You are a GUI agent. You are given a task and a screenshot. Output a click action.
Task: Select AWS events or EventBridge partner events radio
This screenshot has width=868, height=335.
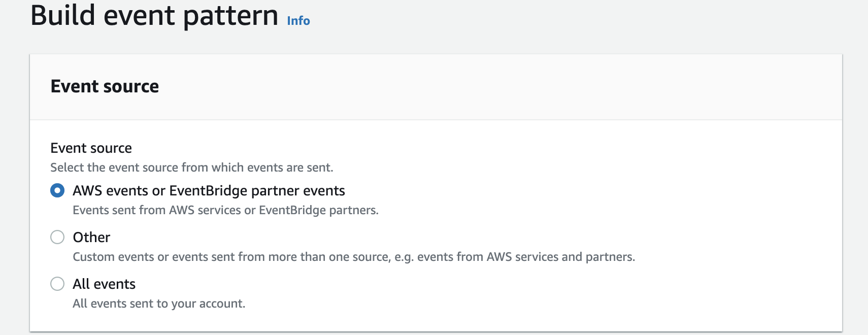pos(57,191)
